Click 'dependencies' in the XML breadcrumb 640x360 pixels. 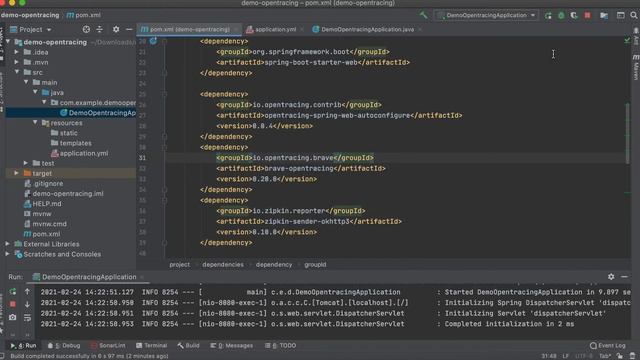(223, 264)
